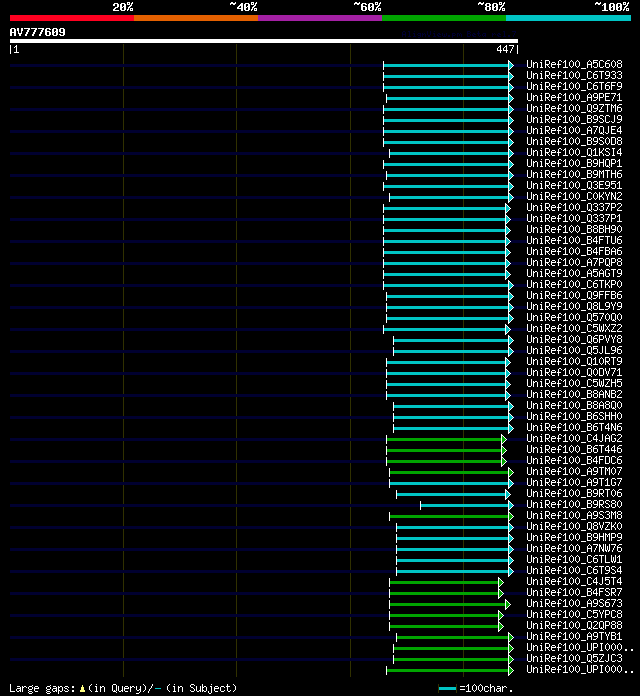Select the UniRef100_C5YPC8 label
640x696 pixels.
[x=574, y=614]
